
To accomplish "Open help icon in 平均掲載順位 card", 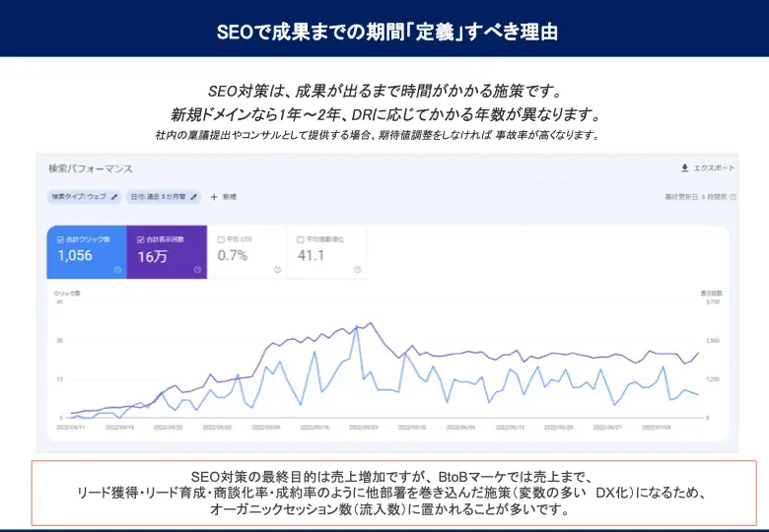I will pyautogui.click(x=357, y=269).
